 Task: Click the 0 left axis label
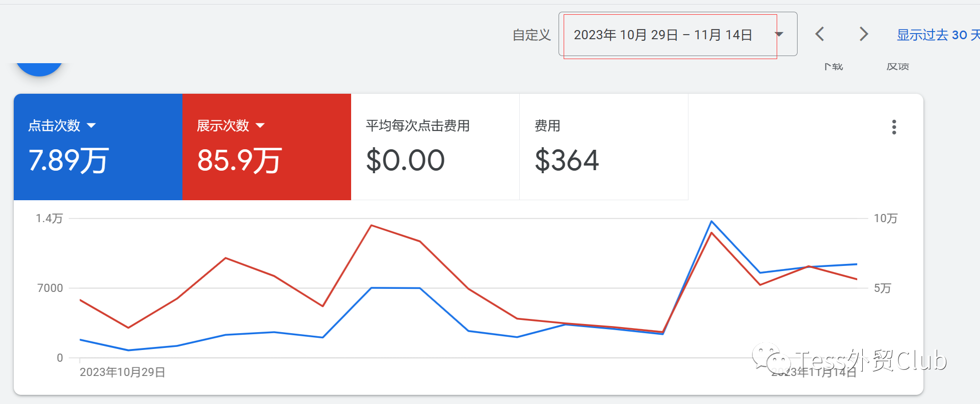coord(60,358)
